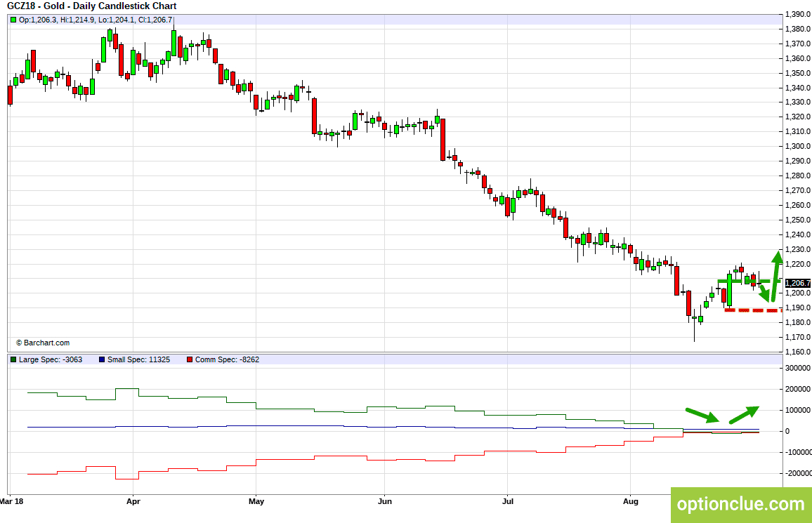Click the green candlestick legend swatch beside Op:1,206.3
Screen dimensions: 812x523
point(13,20)
